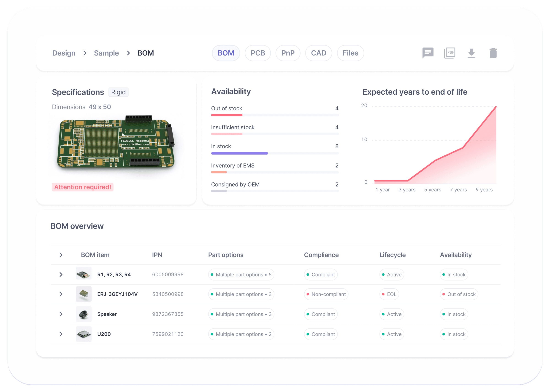Open the Files tab
Image resolution: width=550 pixels, height=392 pixels.
click(x=350, y=53)
